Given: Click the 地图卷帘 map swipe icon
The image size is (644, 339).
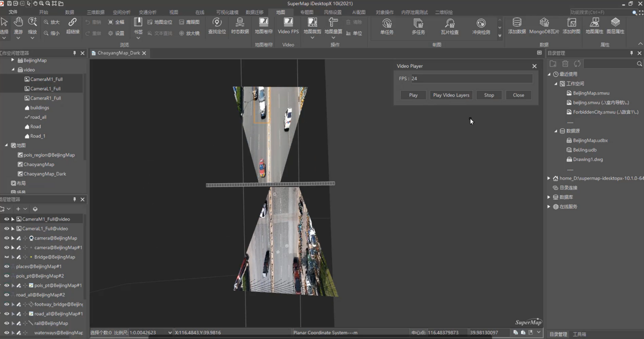Looking at the screenshot, I should coord(264,25).
